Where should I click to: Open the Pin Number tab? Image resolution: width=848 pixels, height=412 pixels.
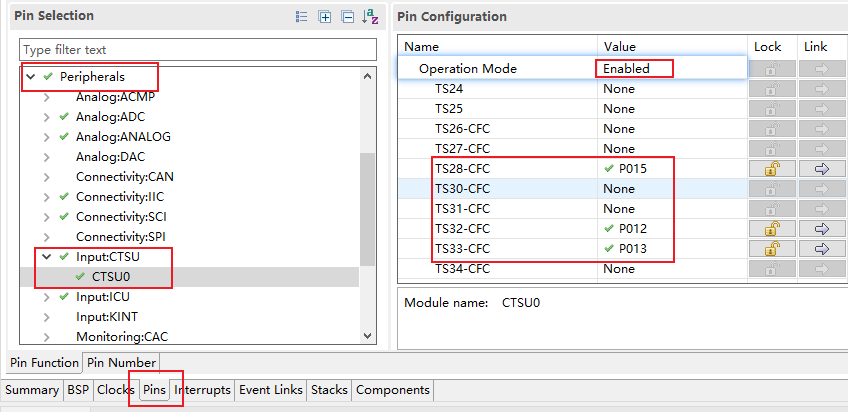pos(120,362)
